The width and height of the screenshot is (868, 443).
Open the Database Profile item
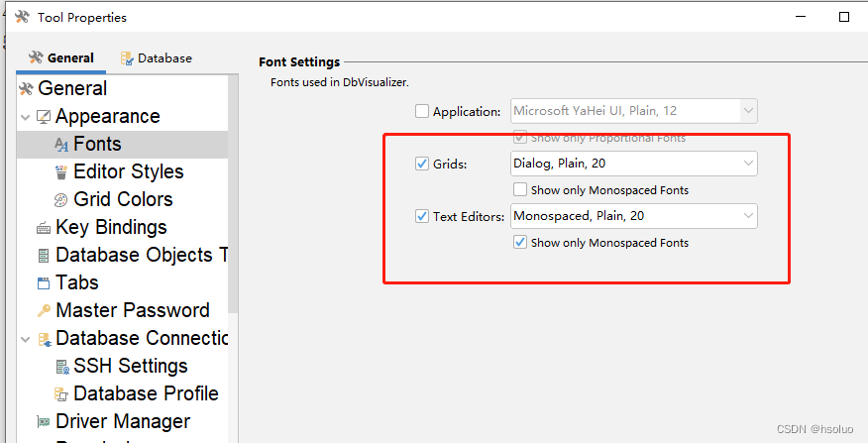(146, 393)
